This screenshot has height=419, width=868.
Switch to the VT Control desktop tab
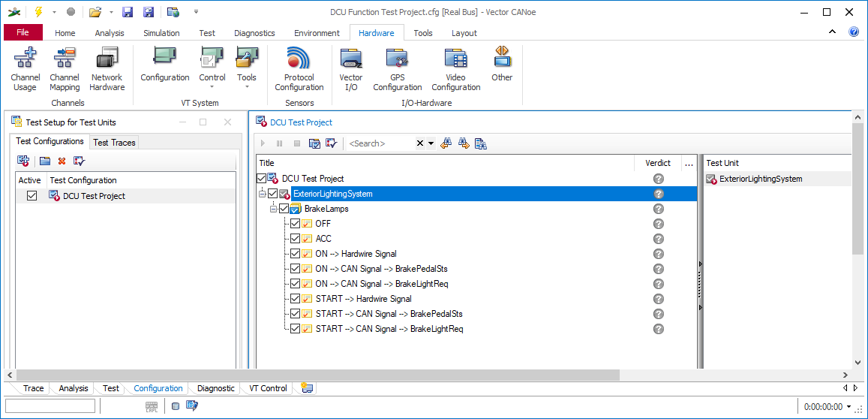coord(268,388)
